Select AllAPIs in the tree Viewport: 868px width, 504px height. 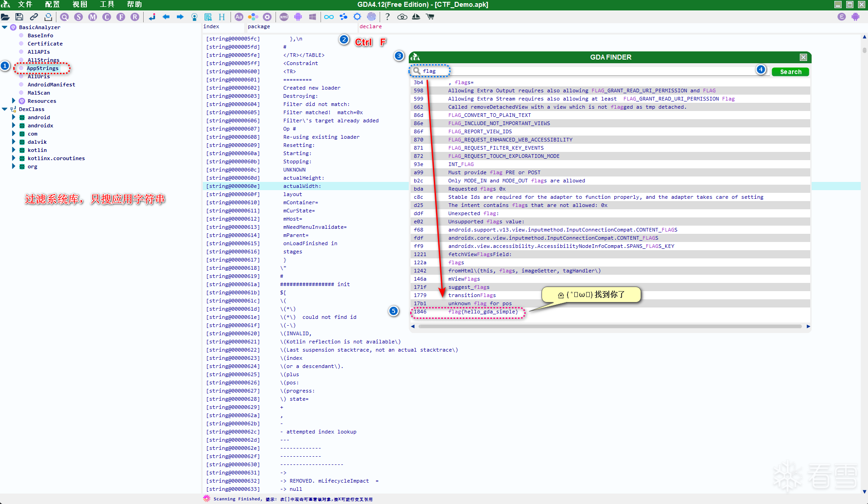click(x=39, y=52)
